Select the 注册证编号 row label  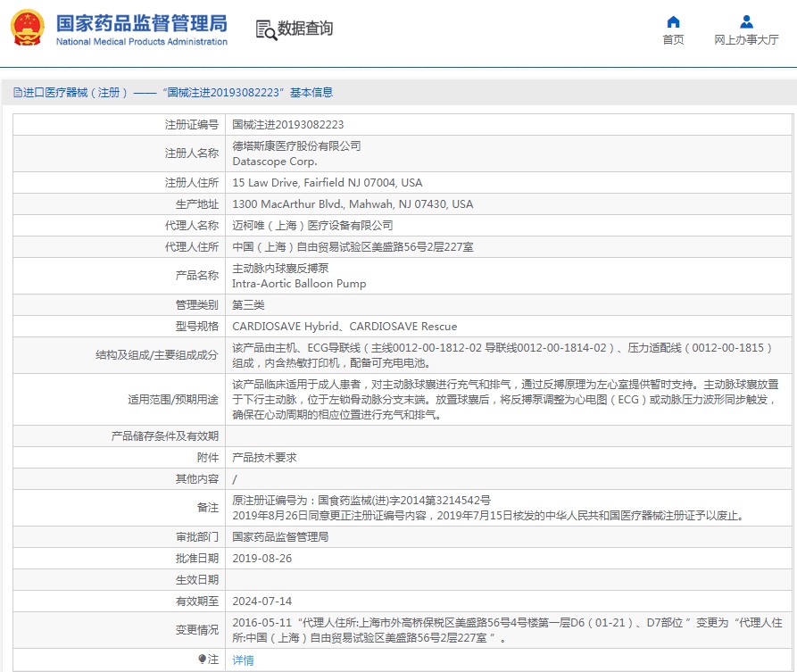192,125
